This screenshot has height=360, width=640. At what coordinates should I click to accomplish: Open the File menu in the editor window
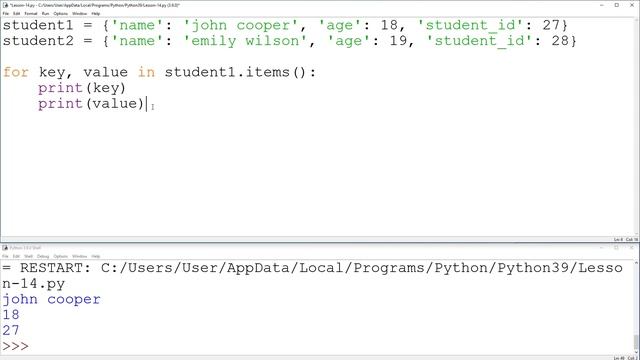[6, 13]
